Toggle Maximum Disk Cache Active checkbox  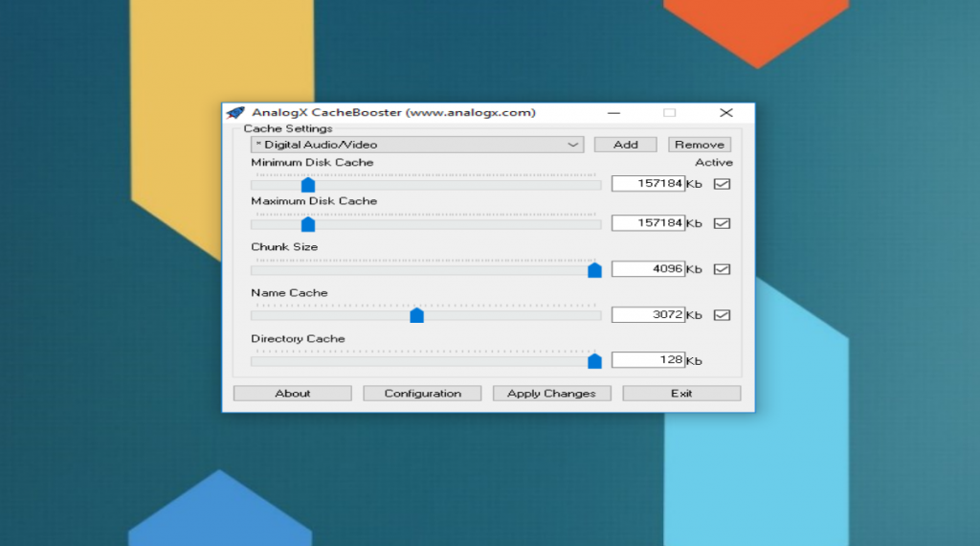point(722,223)
